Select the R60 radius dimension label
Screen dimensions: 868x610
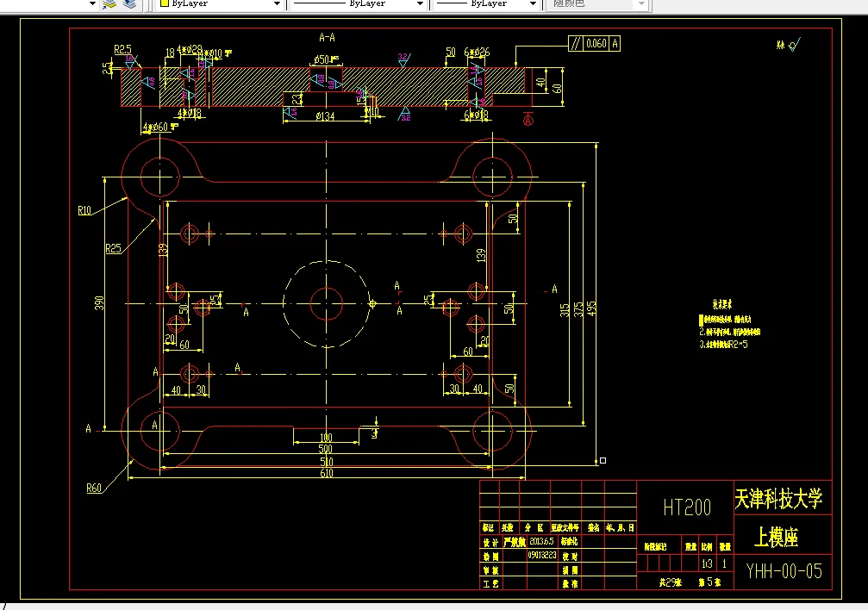click(x=94, y=489)
